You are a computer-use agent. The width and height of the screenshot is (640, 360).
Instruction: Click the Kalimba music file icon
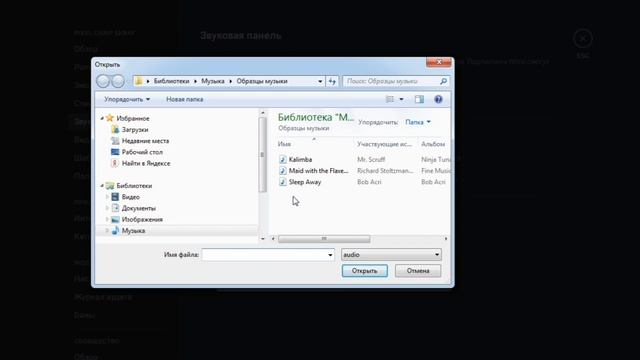(282, 160)
